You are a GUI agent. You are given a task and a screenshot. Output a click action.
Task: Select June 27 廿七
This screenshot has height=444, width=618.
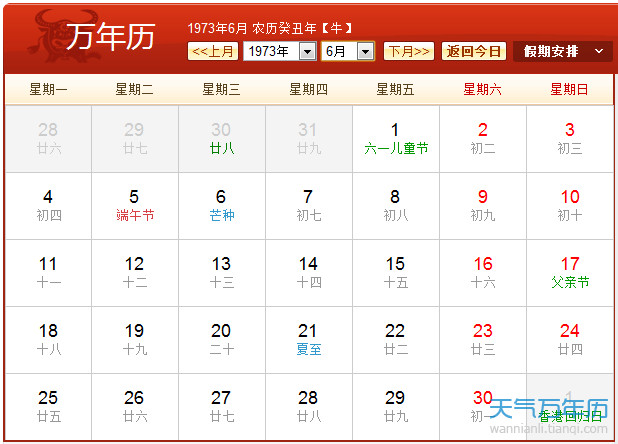point(222,407)
